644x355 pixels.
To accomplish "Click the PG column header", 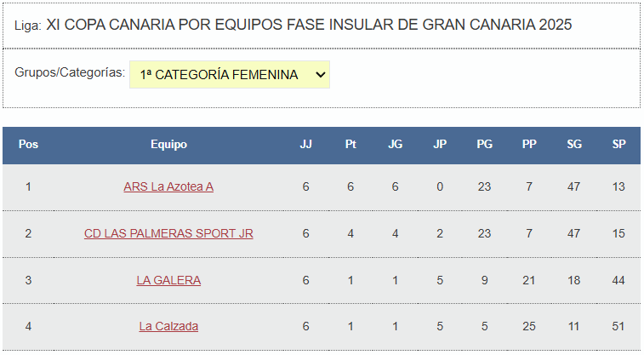I will pyautogui.click(x=484, y=145).
